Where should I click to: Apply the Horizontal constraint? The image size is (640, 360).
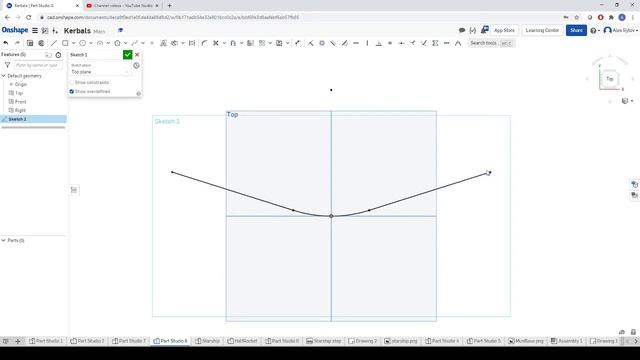pyautogui.click(x=356, y=43)
